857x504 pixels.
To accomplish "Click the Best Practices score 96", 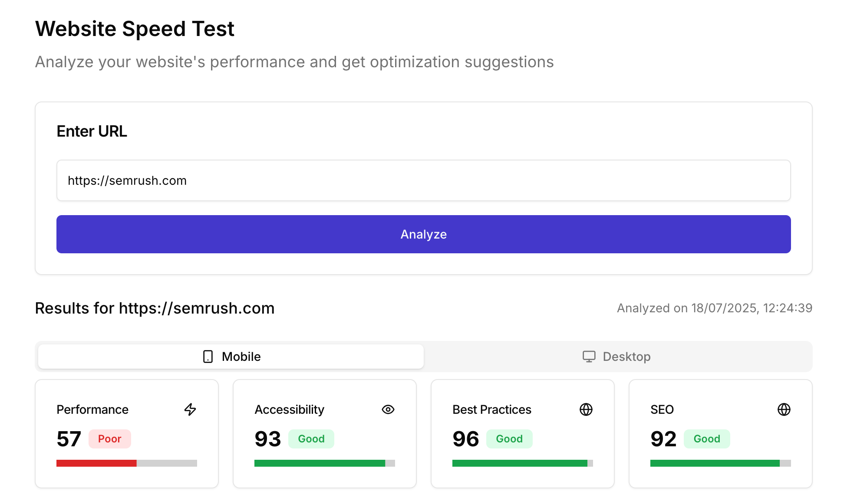I will pyautogui.click(x=466, y=439).
